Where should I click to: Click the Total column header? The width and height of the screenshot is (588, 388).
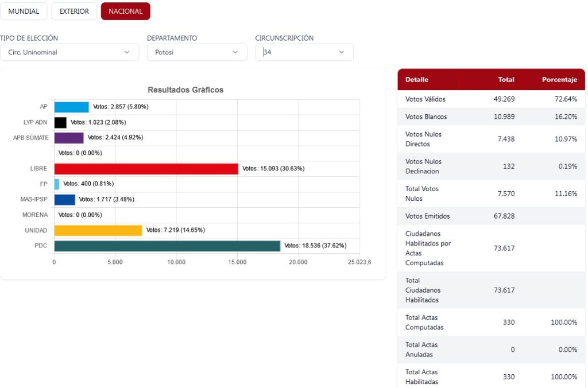click(506, 80)
